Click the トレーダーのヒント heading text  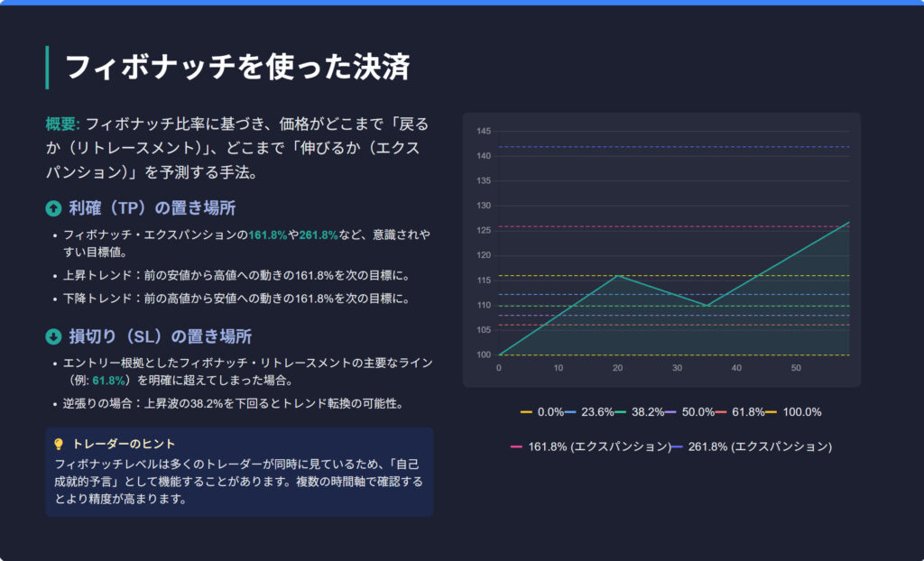click(124, 444)
